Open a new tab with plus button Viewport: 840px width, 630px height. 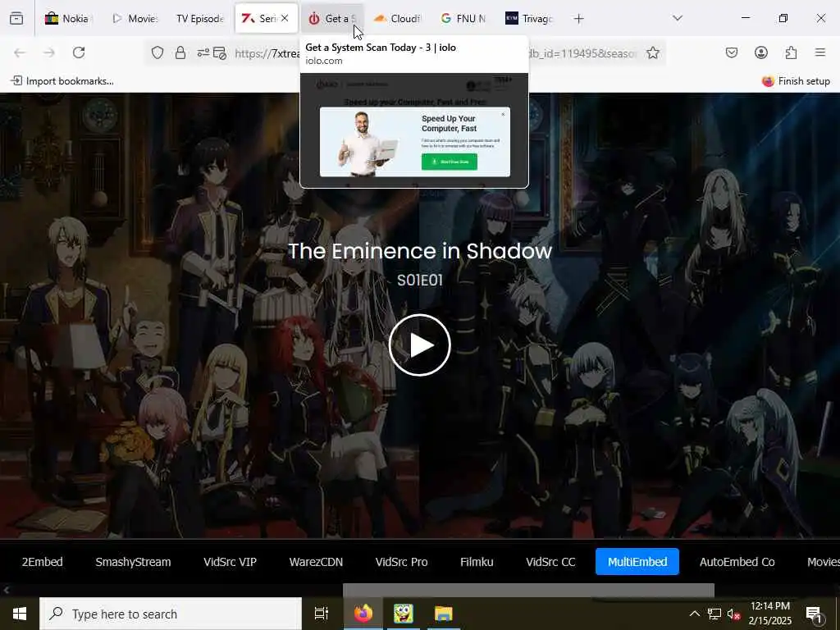pyautogui.click(x=578, y=19)
